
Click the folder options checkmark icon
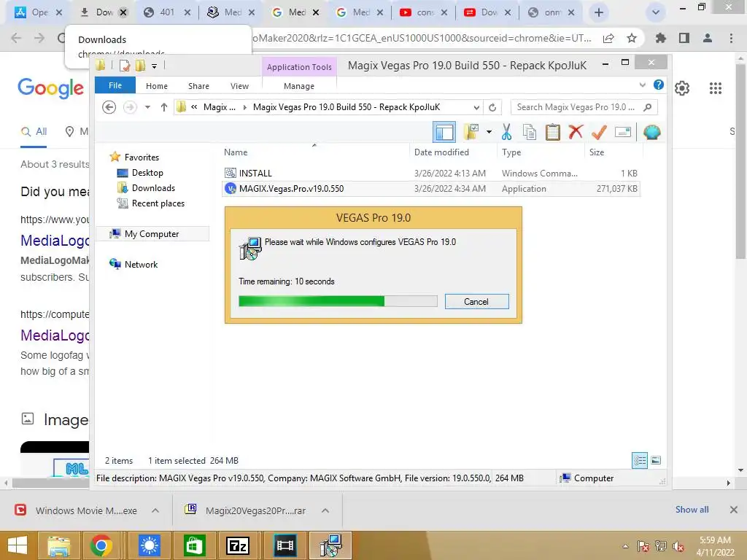(471, 132)
